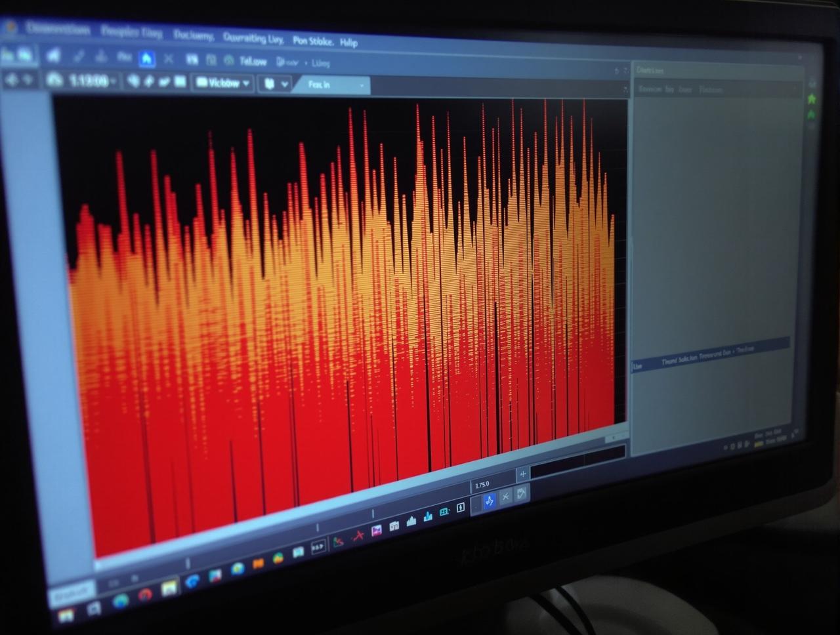This screenshot has width=840, height=635.
Task: Click the white bar histogram icon
Action: pos(411,521)
